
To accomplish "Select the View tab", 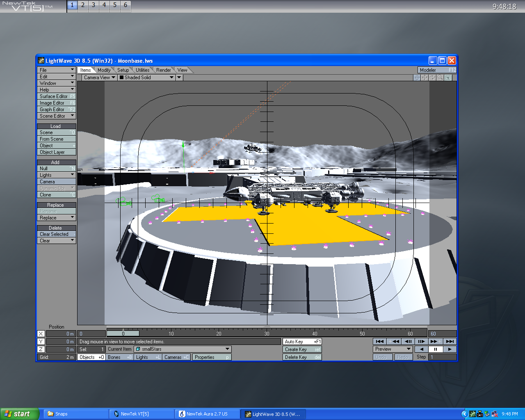I will pyautogui.click(x=182, y=70).
